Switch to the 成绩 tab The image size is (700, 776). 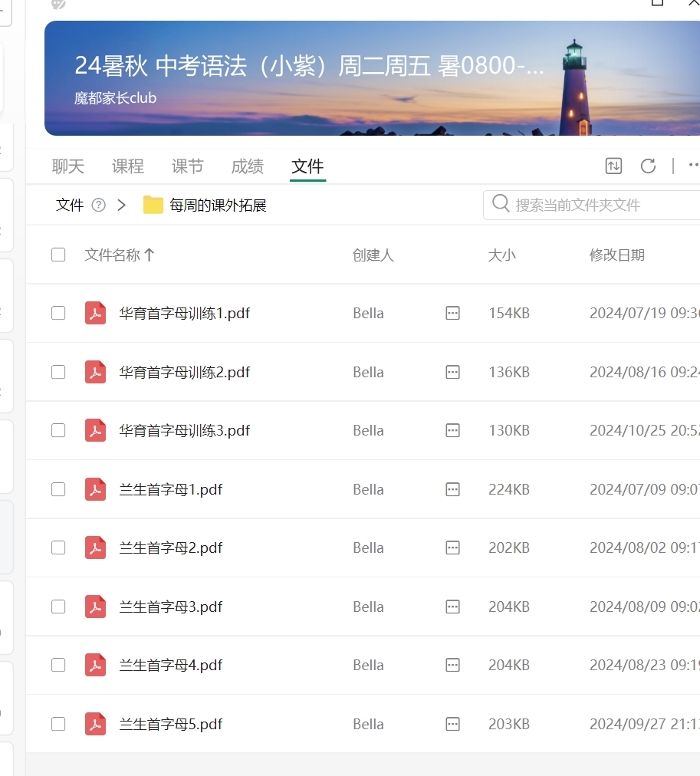point(247,166)
